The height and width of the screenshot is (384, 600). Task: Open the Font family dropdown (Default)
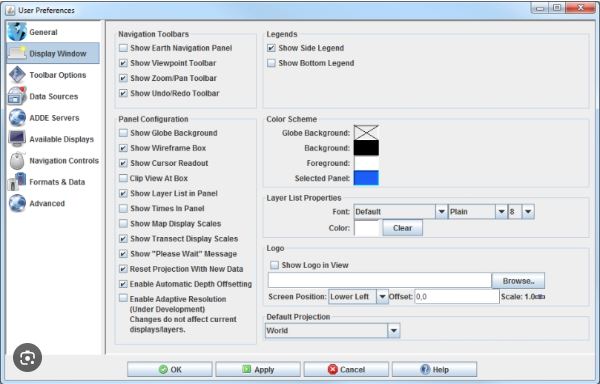(x=400, y=212)
